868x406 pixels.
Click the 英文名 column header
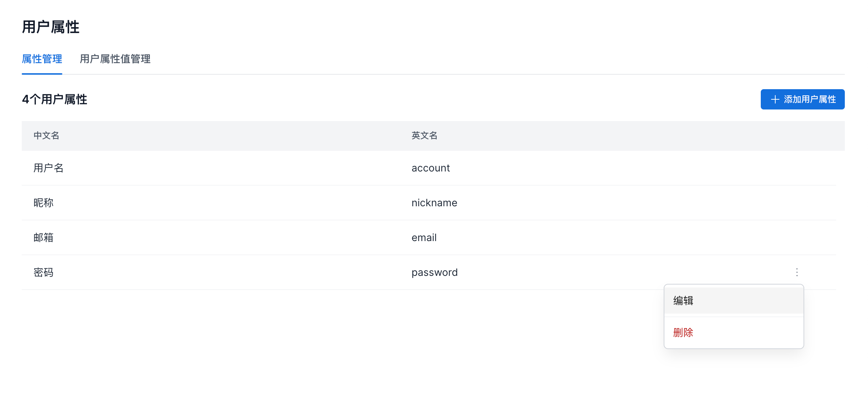pyautogui.click(x=424, y=136)
